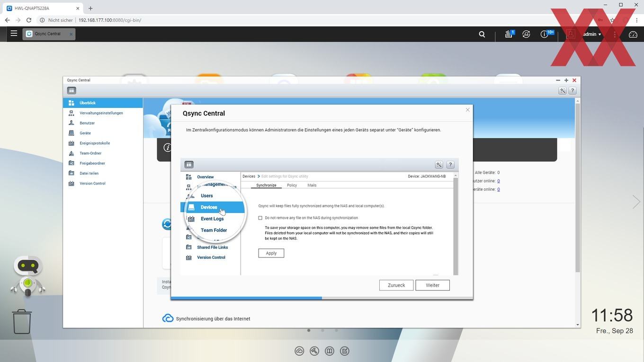Select Überblick in the Qsync sidebar
The width and height of the screenshot is (644, 362).
coord(103,103)
